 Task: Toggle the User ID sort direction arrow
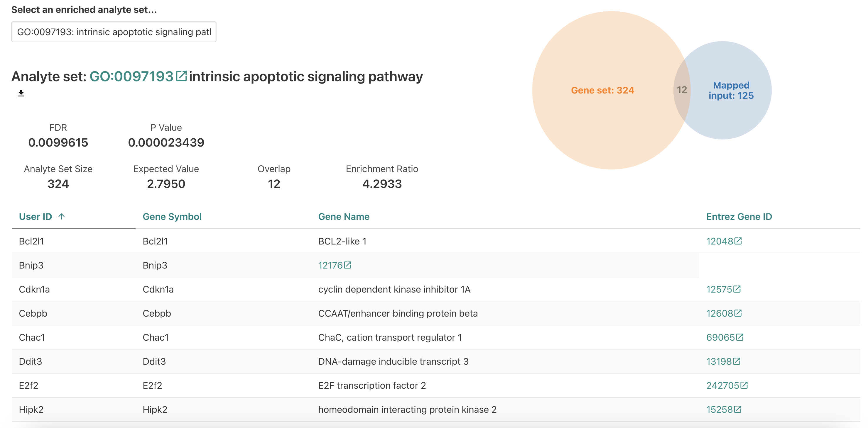[x=62, y=217]
